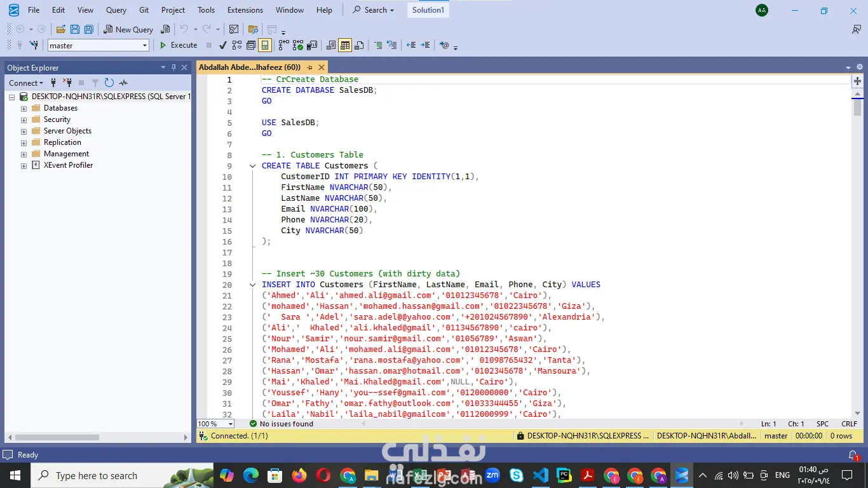This screenshot has height=488, width=868.
Task: Increase the line indent
Action: [425, 45]
